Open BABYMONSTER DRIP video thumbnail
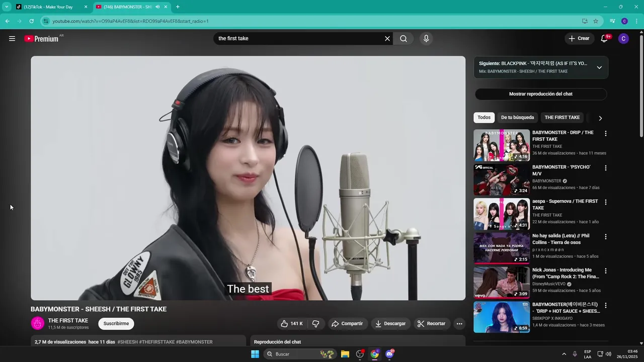Screen dimensions: 644x362 click(502, 145)
